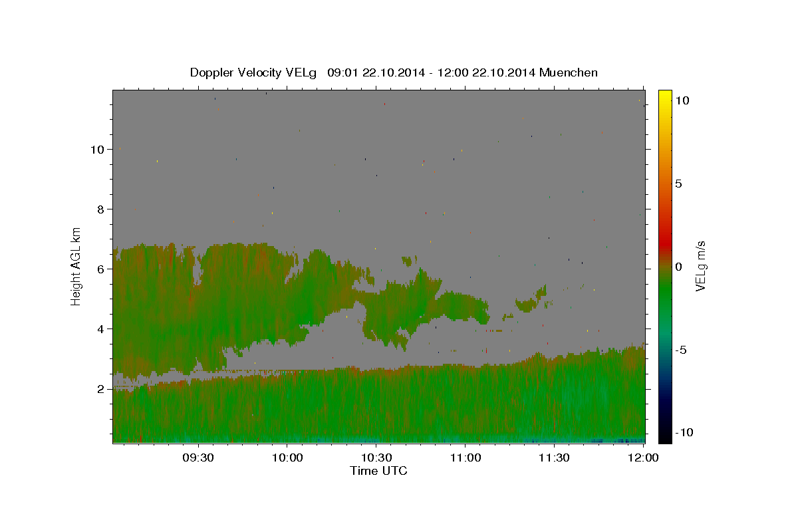
Task: Pick the yellow top of the colorbar
Action: pos(664,94)
